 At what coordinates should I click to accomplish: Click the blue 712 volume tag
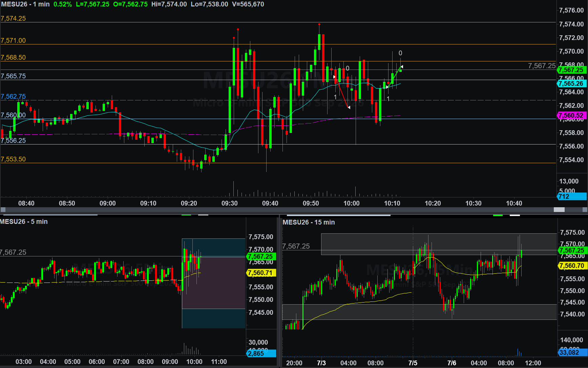point(572,197)
